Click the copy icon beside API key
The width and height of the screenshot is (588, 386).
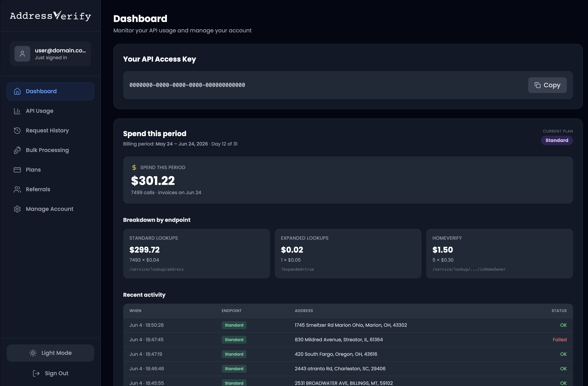click(537, 85)
